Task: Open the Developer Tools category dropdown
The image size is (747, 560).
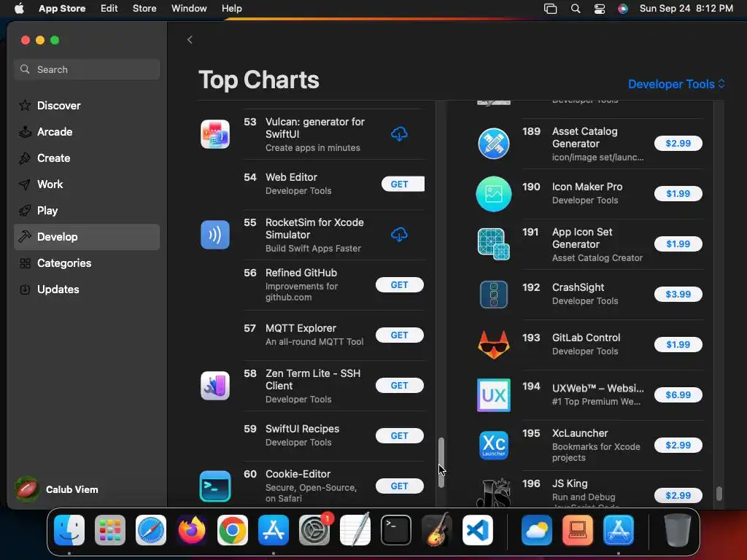Action: tap(676, 84)
